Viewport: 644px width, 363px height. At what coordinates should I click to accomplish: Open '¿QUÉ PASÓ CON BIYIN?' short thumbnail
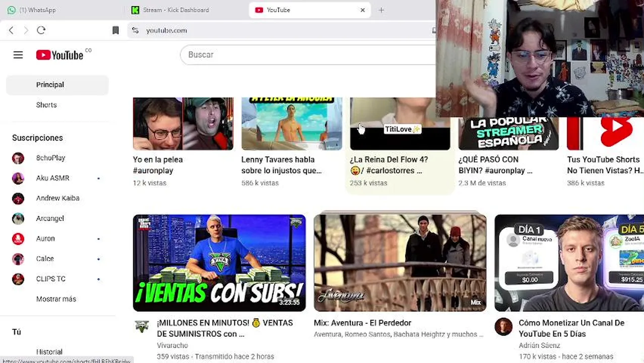508,133
